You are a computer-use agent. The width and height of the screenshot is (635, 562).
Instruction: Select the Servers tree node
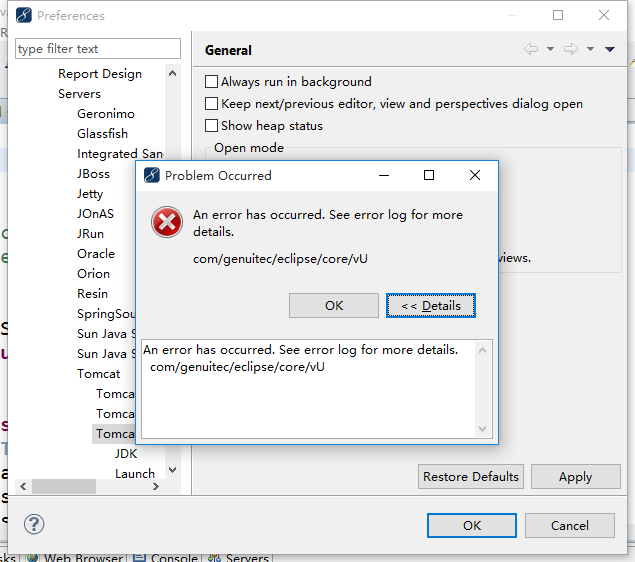point(79,94)
